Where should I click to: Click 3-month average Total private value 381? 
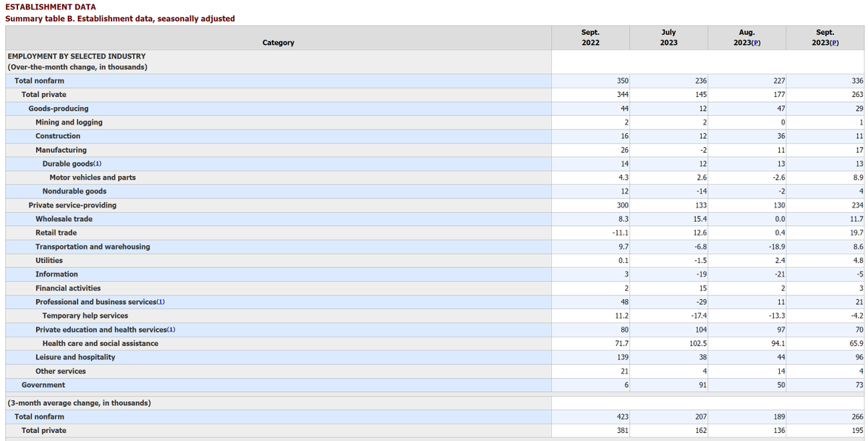click(622, 430)
